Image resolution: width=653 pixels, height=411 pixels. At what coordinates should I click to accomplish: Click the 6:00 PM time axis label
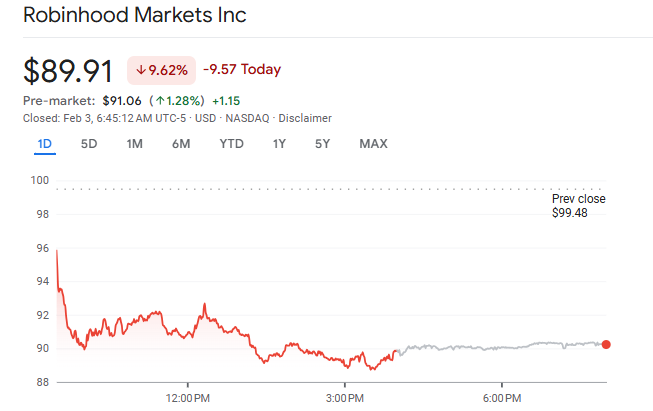(x=501, y=398)
